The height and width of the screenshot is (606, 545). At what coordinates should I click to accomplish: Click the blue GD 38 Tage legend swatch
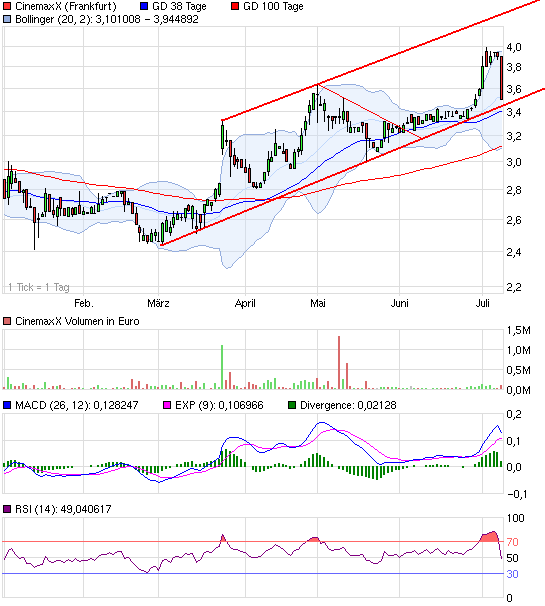[144, 6]
